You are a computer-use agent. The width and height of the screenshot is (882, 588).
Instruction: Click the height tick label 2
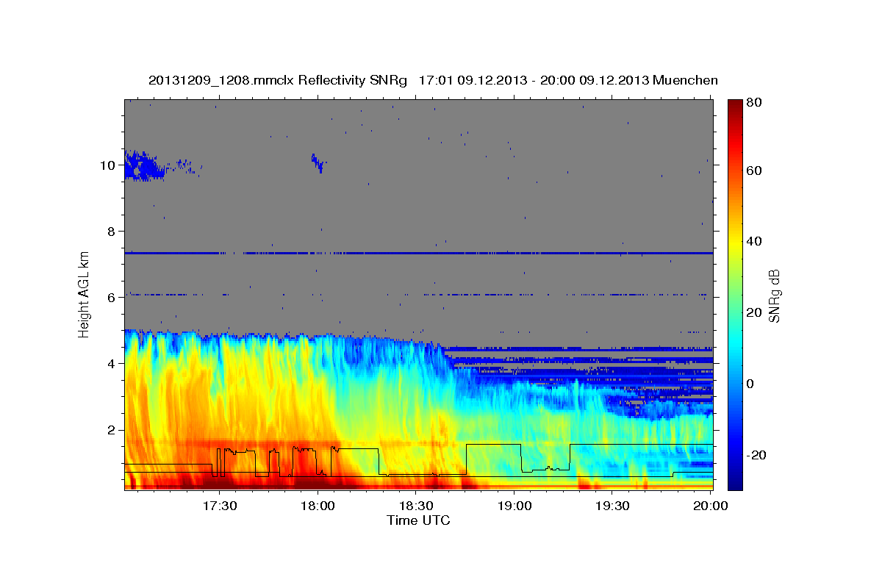click(111, 429)
